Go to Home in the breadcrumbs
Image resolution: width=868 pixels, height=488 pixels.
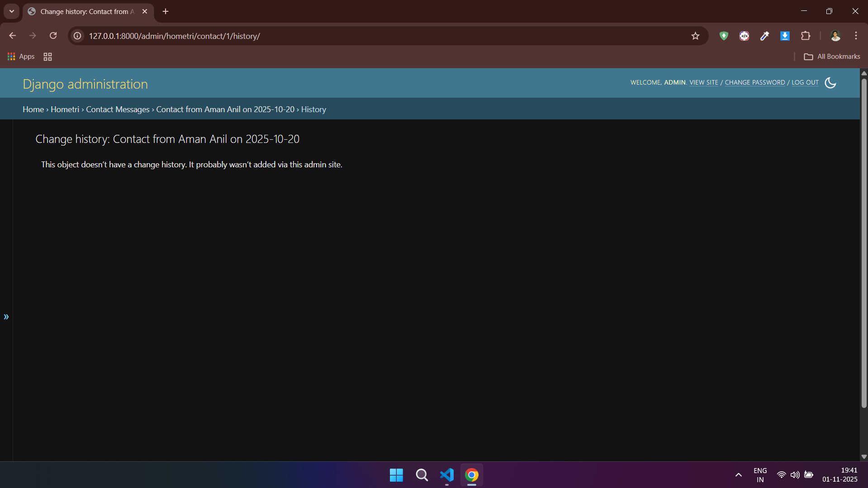tap(33, 109)
